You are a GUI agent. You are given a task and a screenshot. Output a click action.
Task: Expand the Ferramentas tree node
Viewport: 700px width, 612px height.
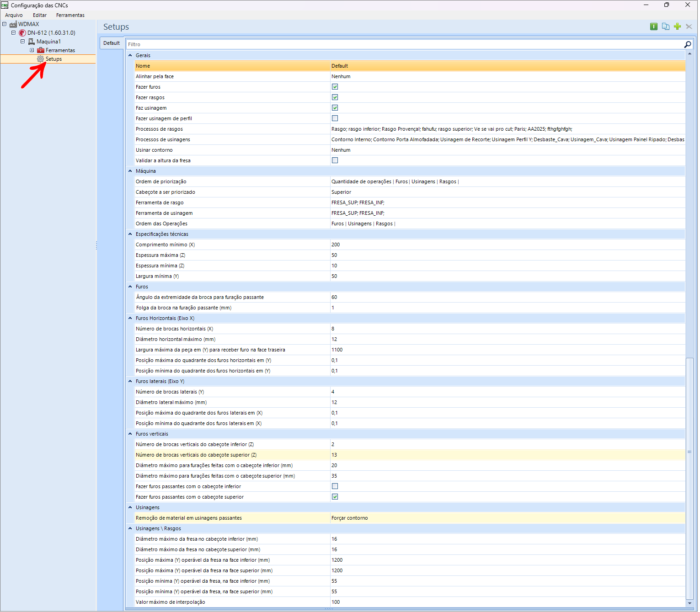(32, 50)
